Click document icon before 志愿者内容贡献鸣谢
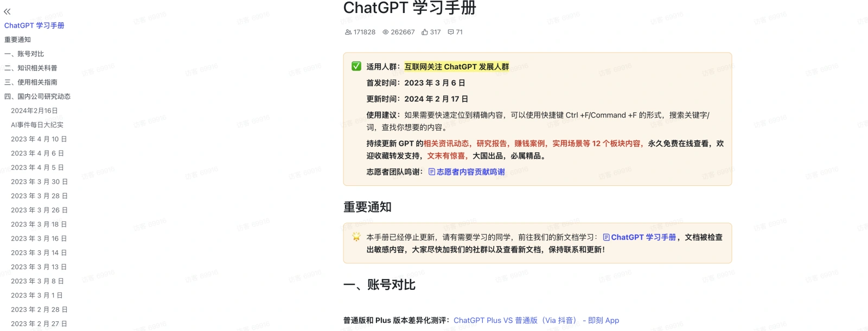Viewport: 868px width, 331px height. click(432, 172)
